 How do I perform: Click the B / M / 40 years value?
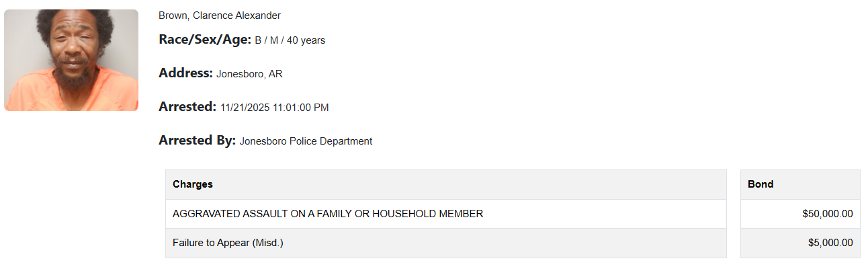290,40
